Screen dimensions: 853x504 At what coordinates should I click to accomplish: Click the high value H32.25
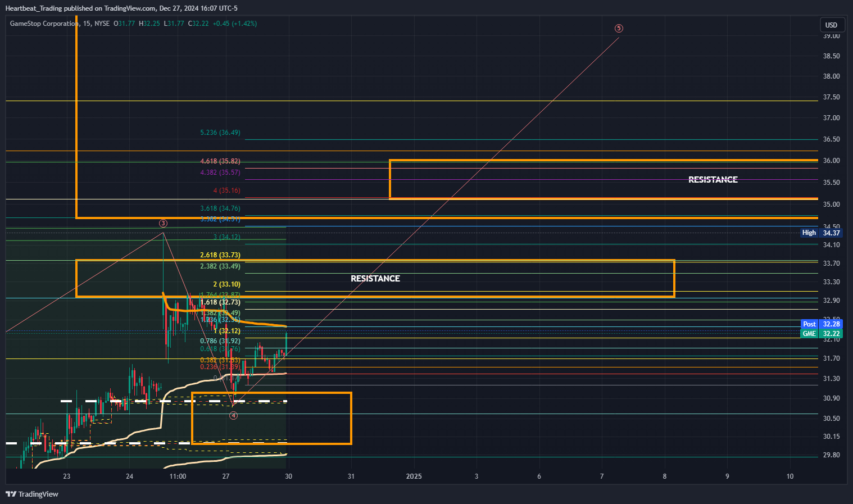click(149, 24)
